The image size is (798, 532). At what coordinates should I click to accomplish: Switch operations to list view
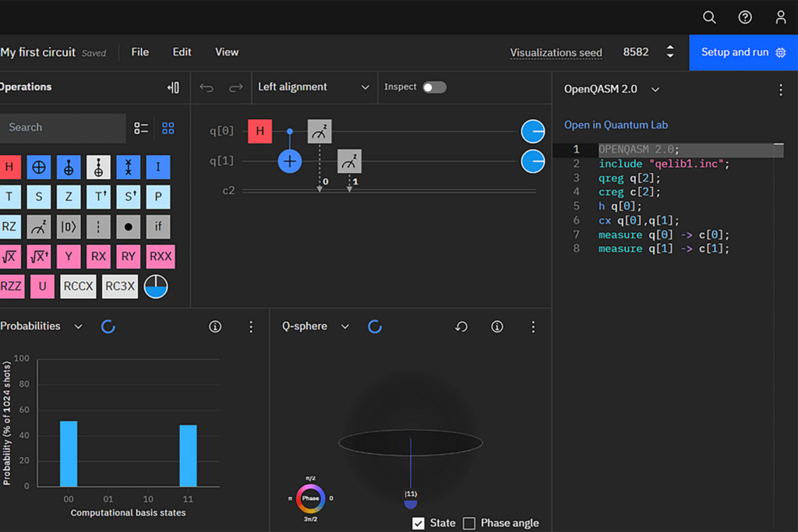(141, 128)
